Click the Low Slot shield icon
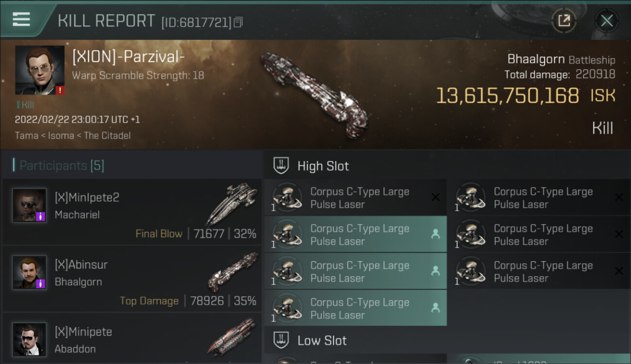631x364 pixels. coord(281,340)
